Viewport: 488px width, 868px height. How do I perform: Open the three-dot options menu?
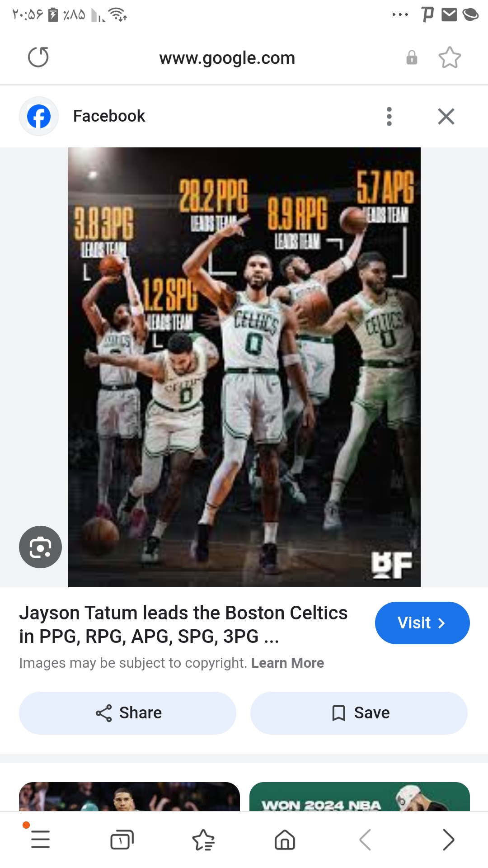389,116
